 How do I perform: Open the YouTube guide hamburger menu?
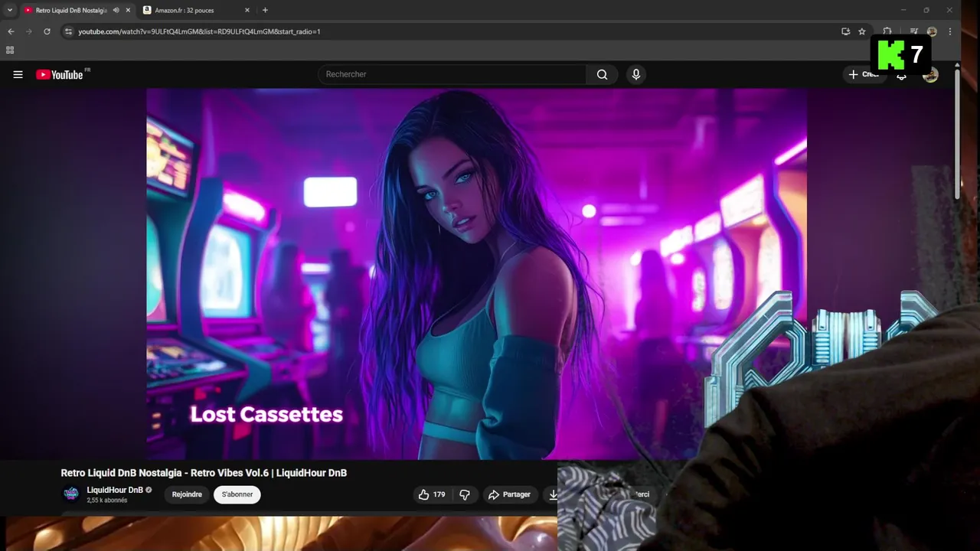click(18, 74)
